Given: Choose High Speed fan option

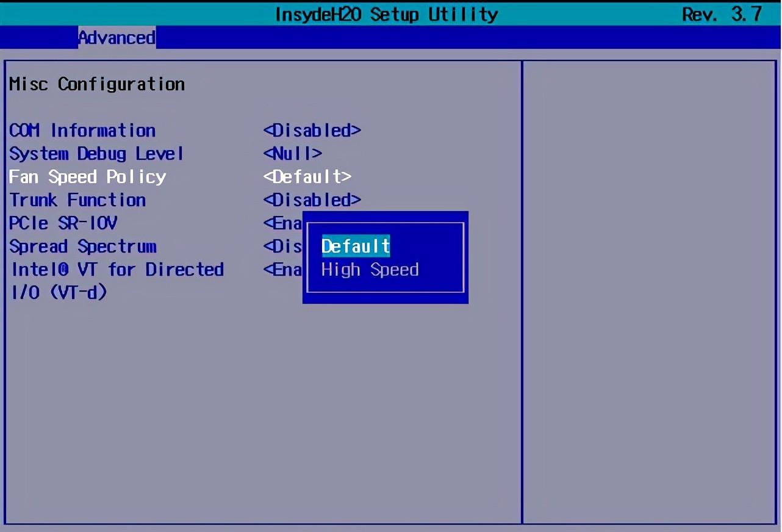Looking at the screenshot, I should pos(370,270).
